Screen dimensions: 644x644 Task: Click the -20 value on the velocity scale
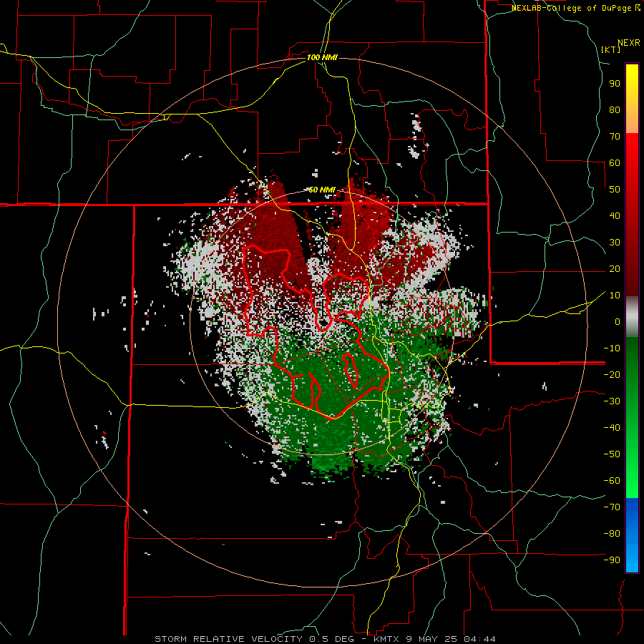(612, 374)
